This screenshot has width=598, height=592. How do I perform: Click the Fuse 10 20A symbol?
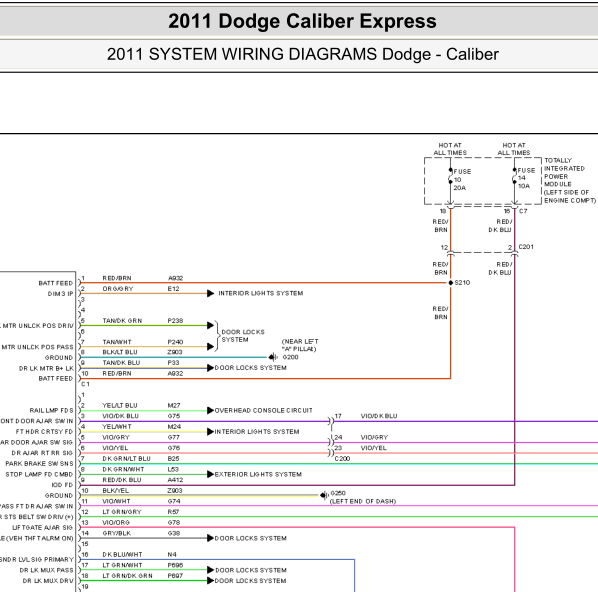click(450, 179)
